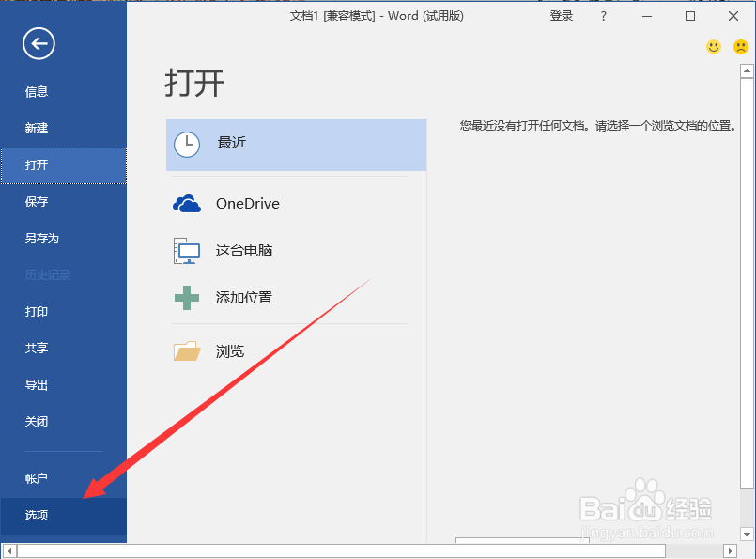
Task: Click the Recent (最近) clock icon
Action: 187,145
